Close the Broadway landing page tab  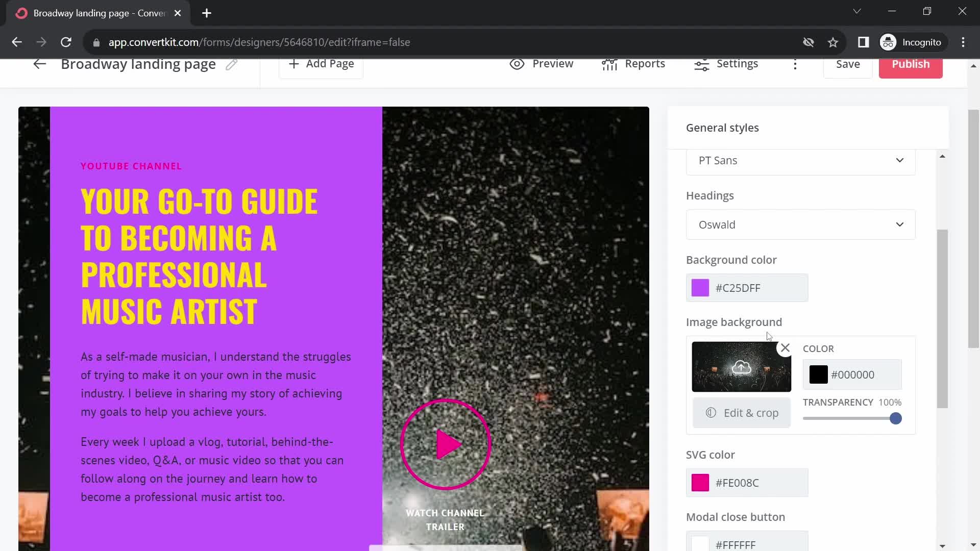(178, 13)
